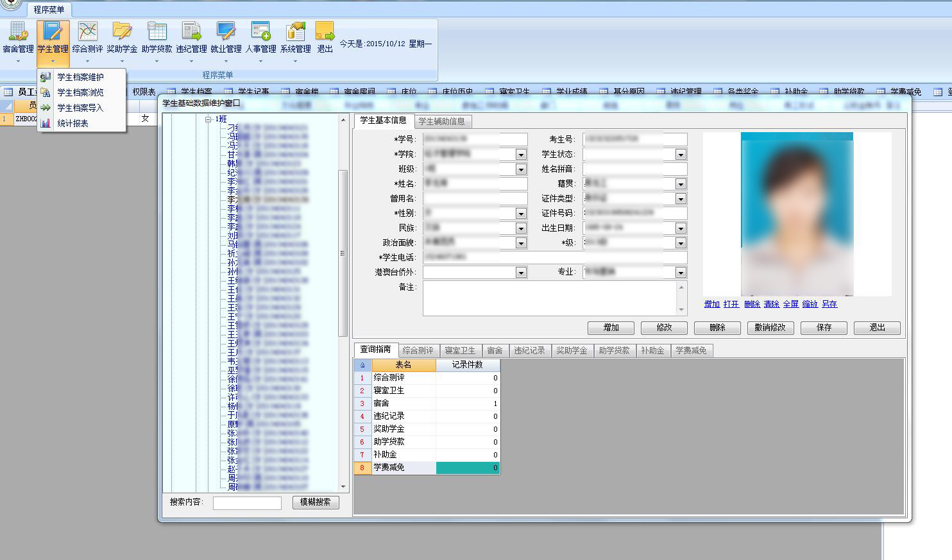The height and width of the screenshot is (560, 952).
Task: Click the 全屏 photo link
Action: click(790, 304)
